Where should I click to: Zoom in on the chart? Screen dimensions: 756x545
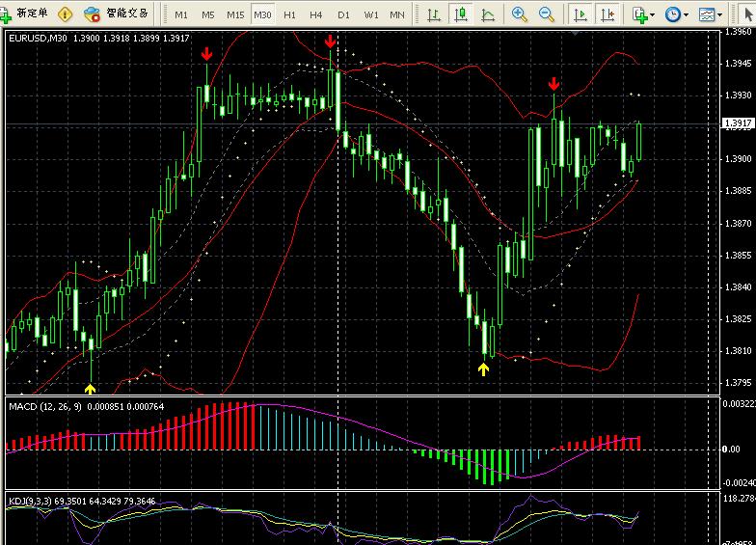tap(520, 14)
